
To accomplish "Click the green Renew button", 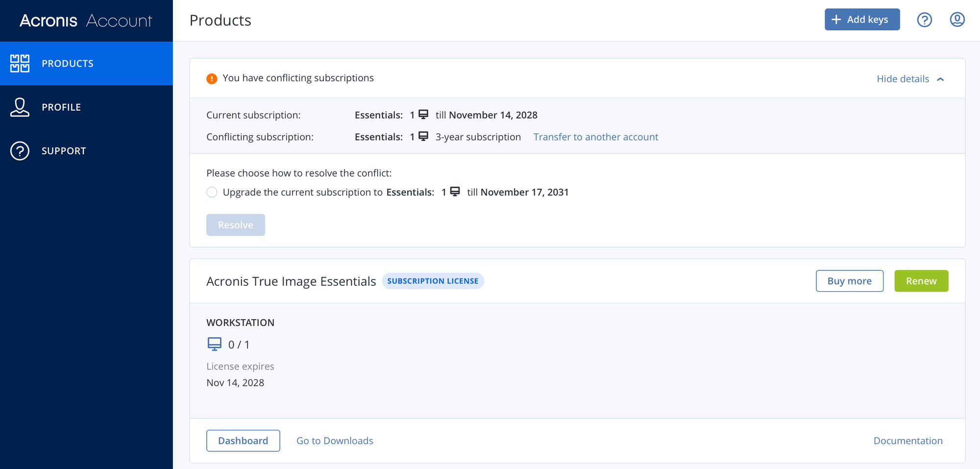I will click(921, 281).
